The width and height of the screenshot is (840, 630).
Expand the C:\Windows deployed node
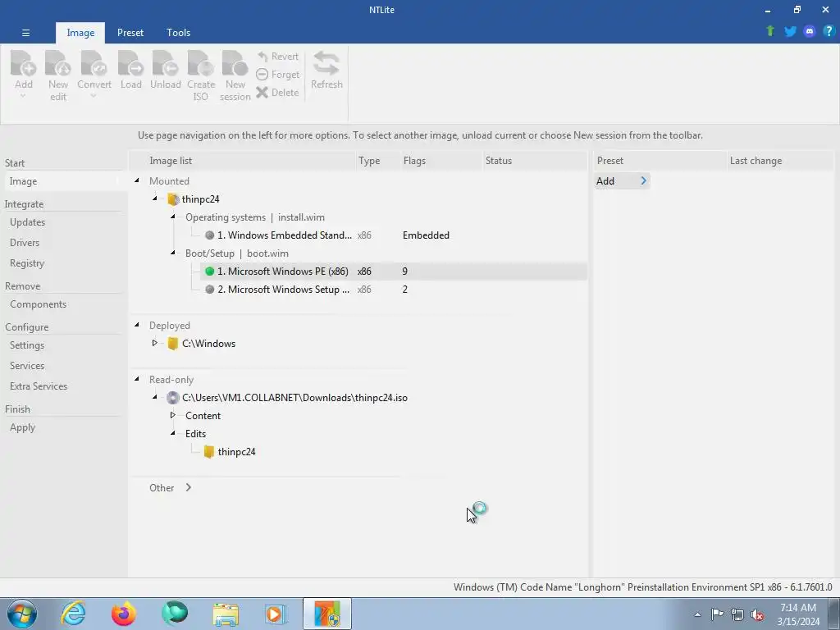155,343
